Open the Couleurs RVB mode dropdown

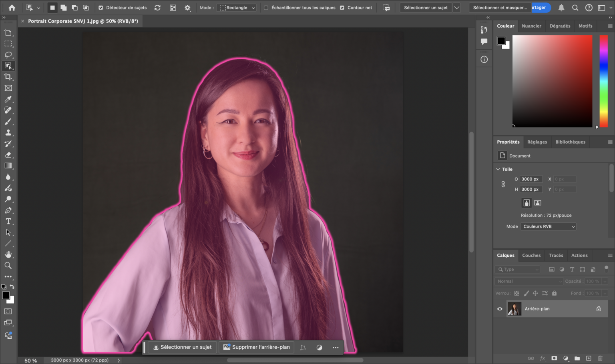(x=548, y=226)
